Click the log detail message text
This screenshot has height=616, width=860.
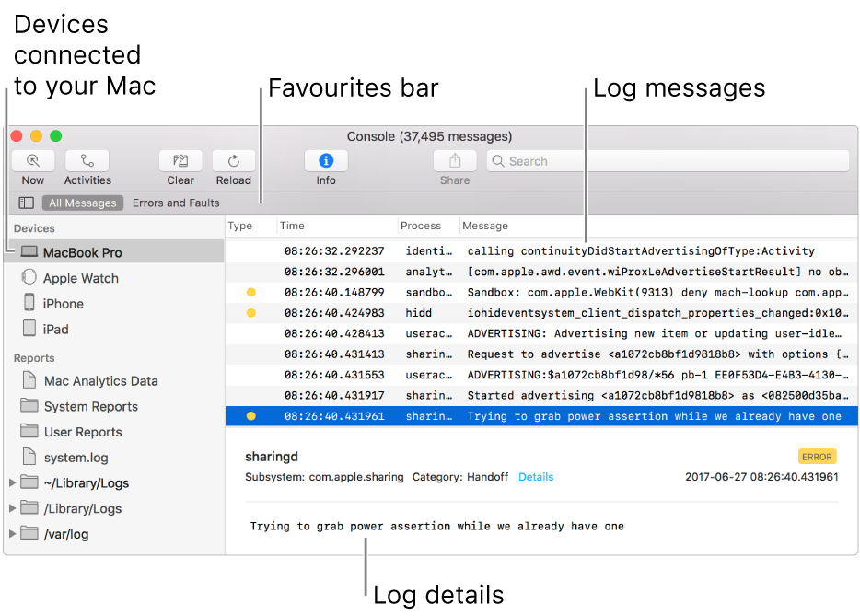[x=437, y=526]
